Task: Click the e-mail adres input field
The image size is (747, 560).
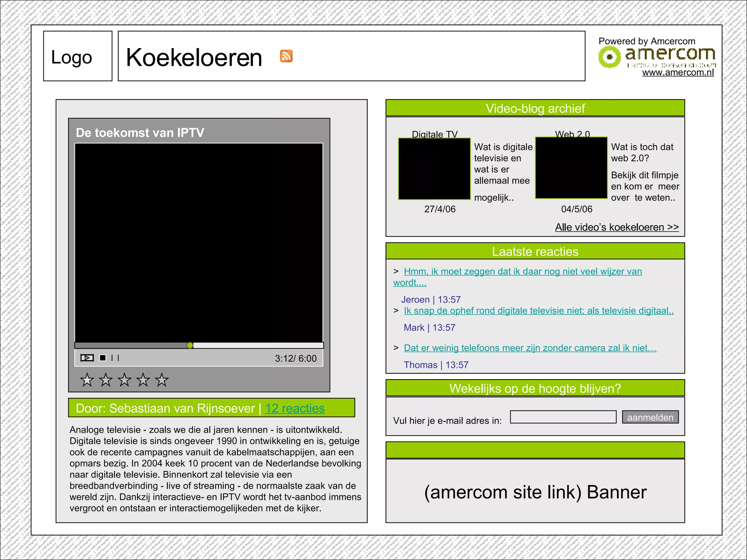Action: point(563,417)
